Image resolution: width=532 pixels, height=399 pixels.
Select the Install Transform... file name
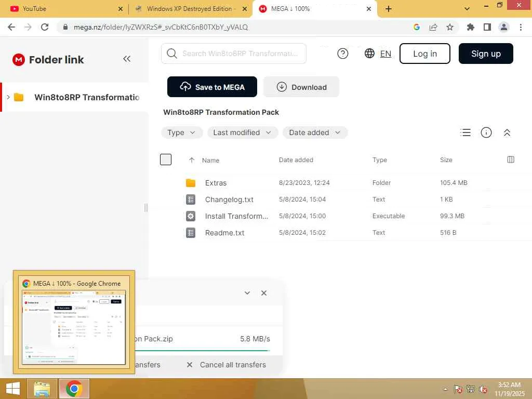tap(236, 216)
